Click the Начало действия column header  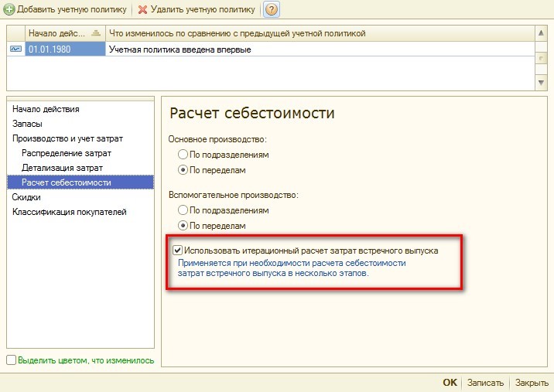pyautogui.click(x=65, y=33)
